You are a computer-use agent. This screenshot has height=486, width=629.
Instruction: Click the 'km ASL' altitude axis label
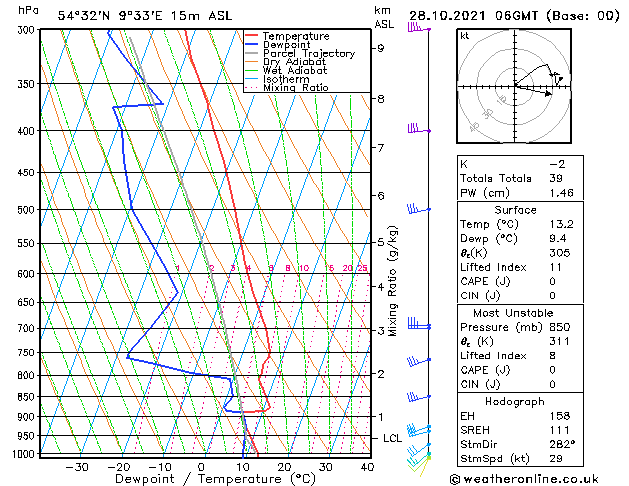coord(384,17)
